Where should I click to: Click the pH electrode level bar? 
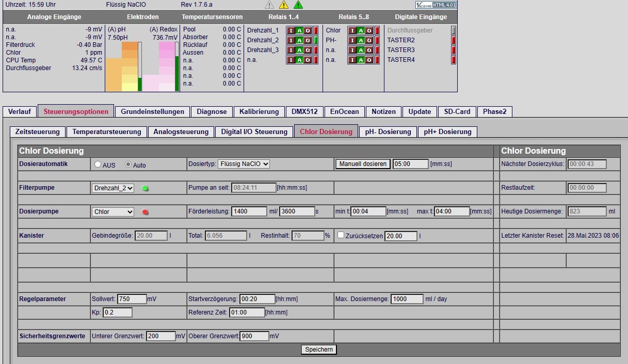139,67
